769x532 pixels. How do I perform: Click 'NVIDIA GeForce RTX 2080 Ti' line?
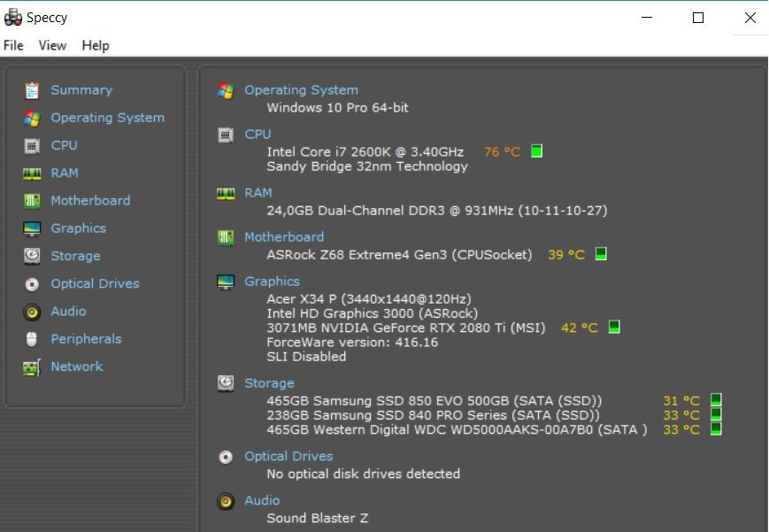coord(406,328)
